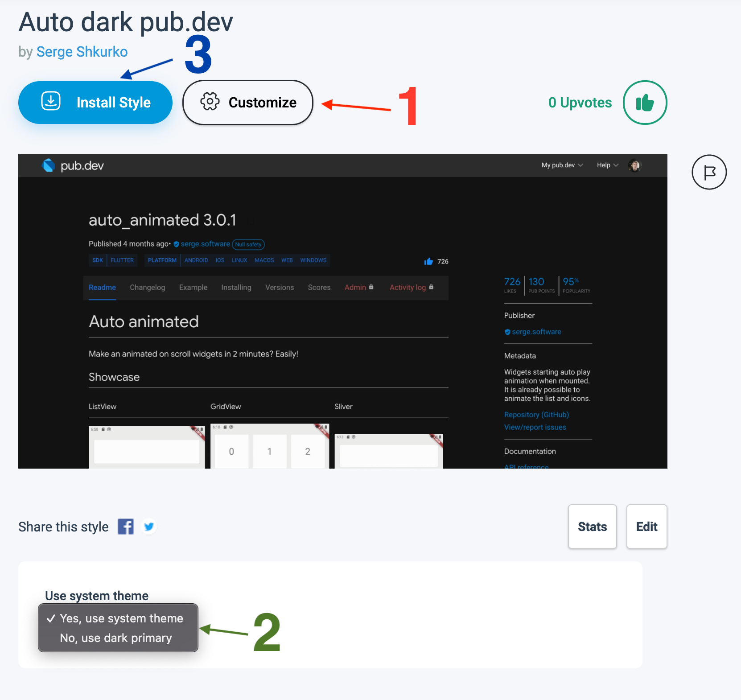The image size is (741, 700).
Task: Click the LINUX platform tag
Action: coord(239,260)
